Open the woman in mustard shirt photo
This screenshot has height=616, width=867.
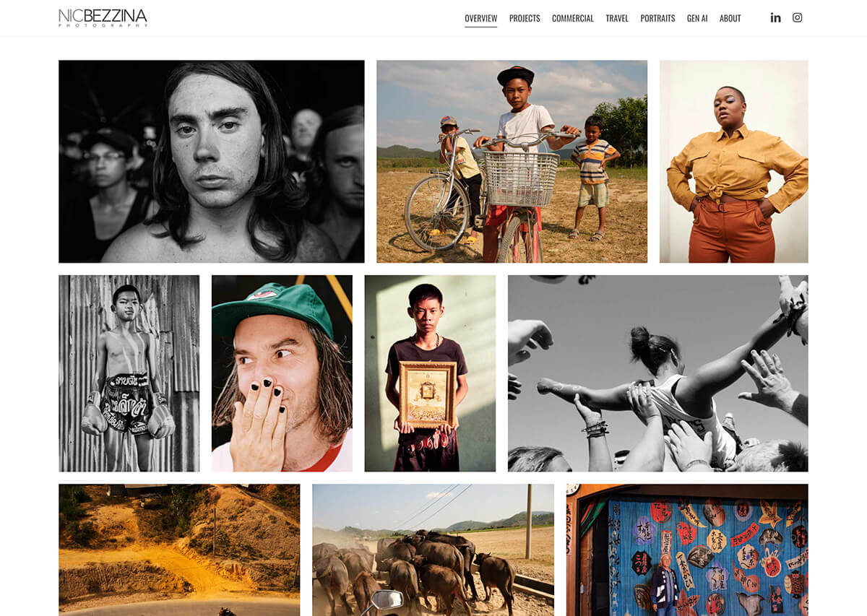(734, 161)
